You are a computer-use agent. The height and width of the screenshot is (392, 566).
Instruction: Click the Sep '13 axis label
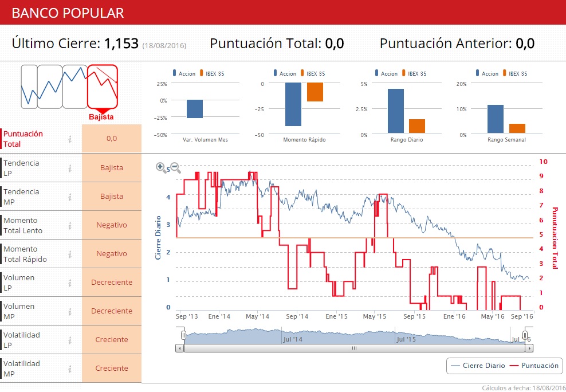(x=187, y=316)
